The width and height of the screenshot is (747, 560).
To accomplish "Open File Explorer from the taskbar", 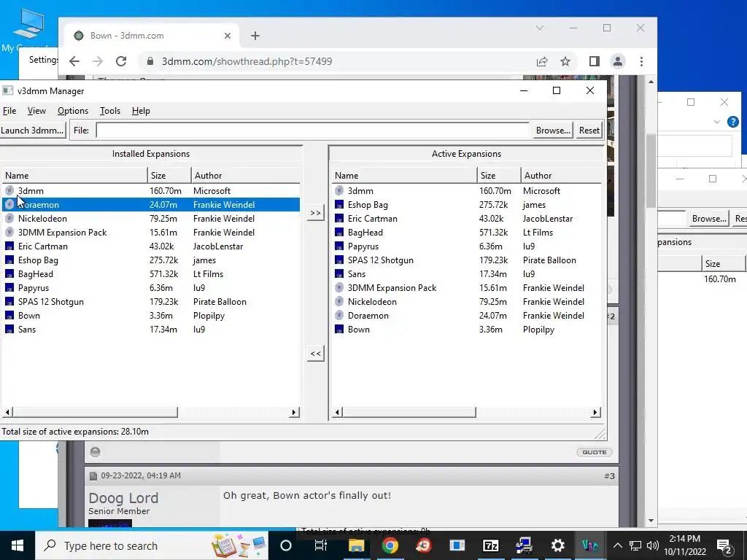I will tap(356, 545).
